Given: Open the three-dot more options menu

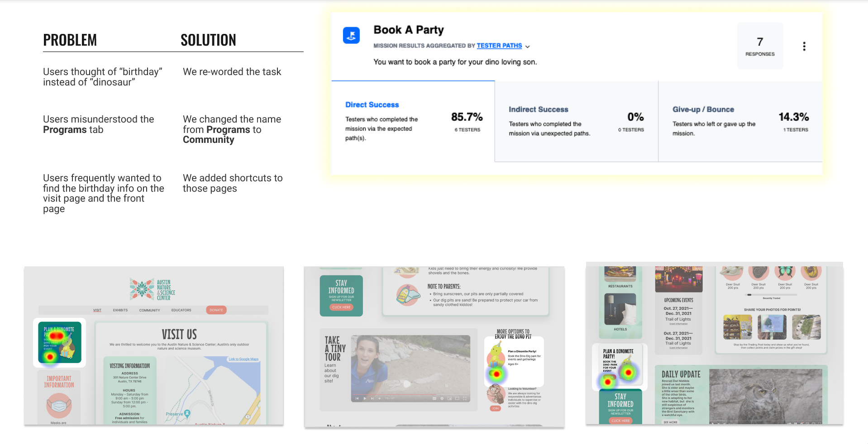Looking at the screenshot, I should pyautogui.click(x=804, y=46).
